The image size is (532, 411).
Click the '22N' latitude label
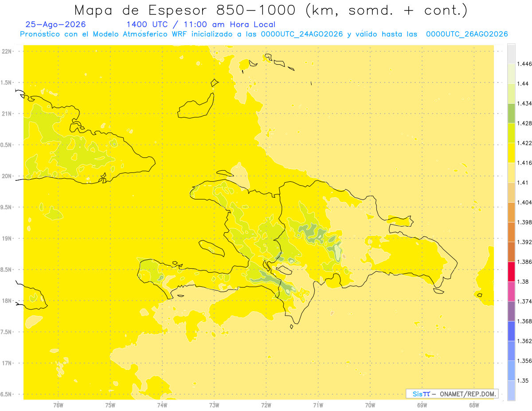(8, 51)
